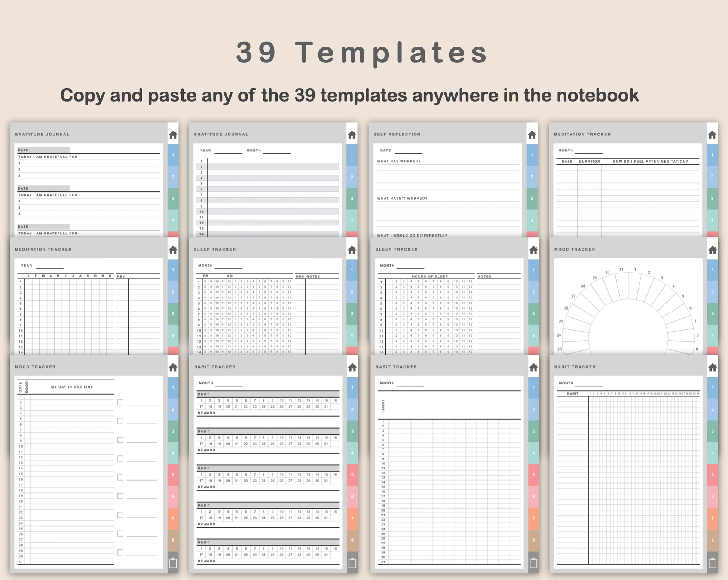Click home icon on Self Reflection page
The height and width of the screenshot is (580, 728).
pos(532,135)
